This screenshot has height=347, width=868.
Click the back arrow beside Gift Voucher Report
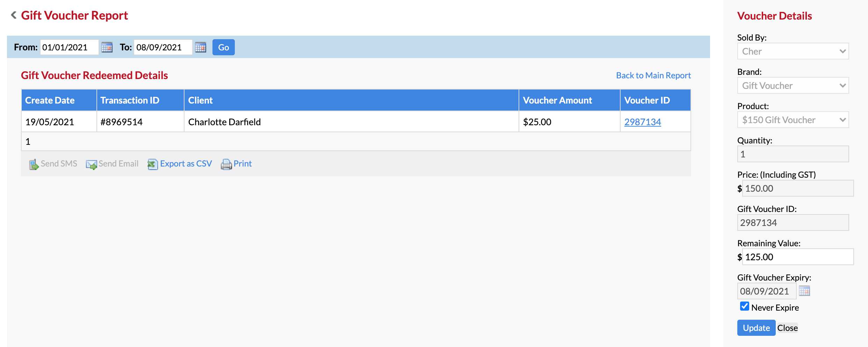[14, 15]
